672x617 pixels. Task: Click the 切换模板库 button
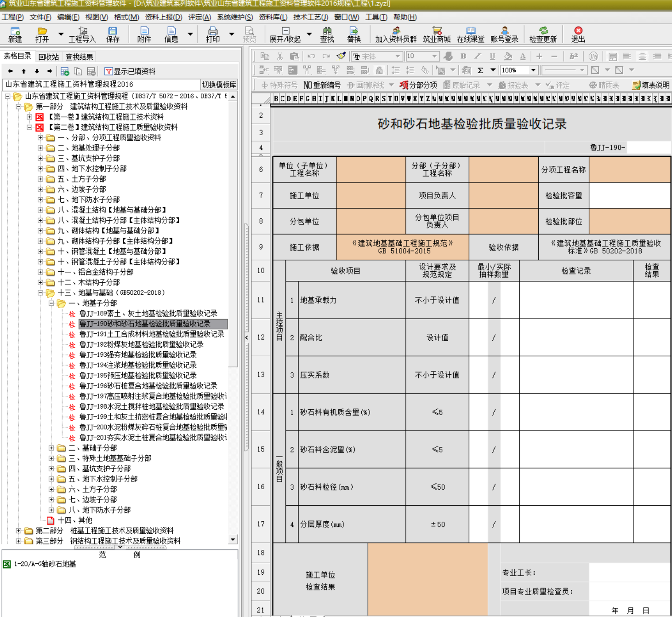(219, 85)
